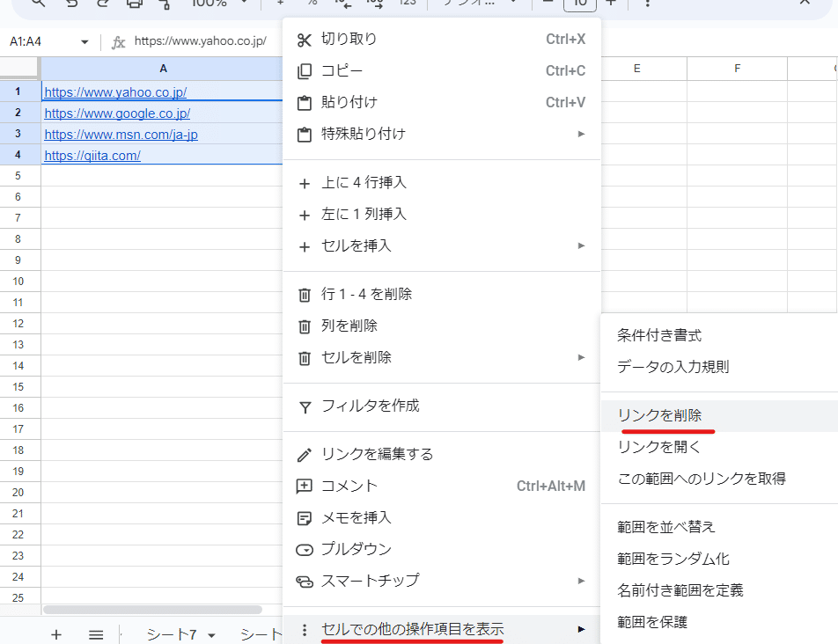Select column E header
The image size is (838, 644).
(x=636, y=69)
